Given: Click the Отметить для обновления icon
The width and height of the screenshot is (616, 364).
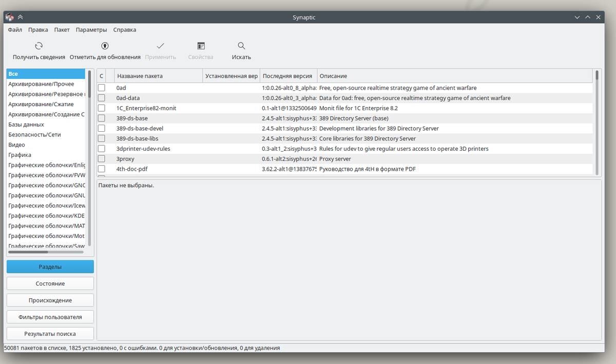Looking at the screenshot, I should [104, 46].
